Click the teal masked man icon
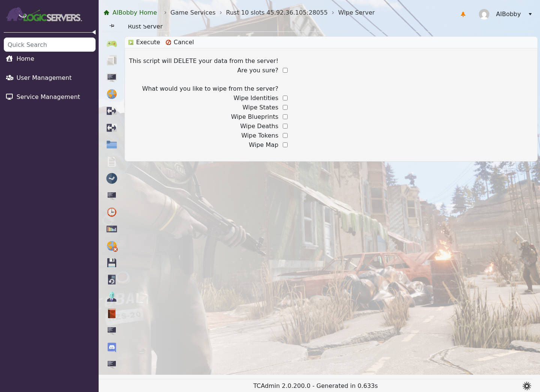The width and height of the screenshot is (540, 392). tap(112, 296)
